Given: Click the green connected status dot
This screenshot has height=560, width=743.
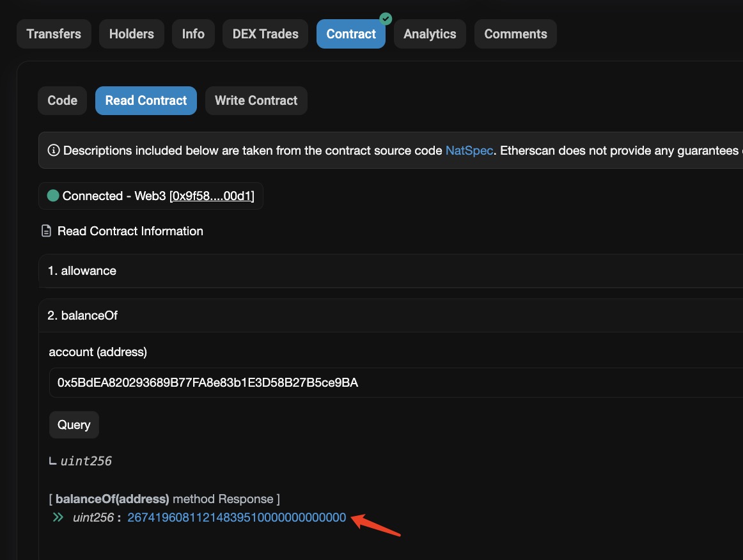Looking at the screenshot, I should click(x=54, y=196).
